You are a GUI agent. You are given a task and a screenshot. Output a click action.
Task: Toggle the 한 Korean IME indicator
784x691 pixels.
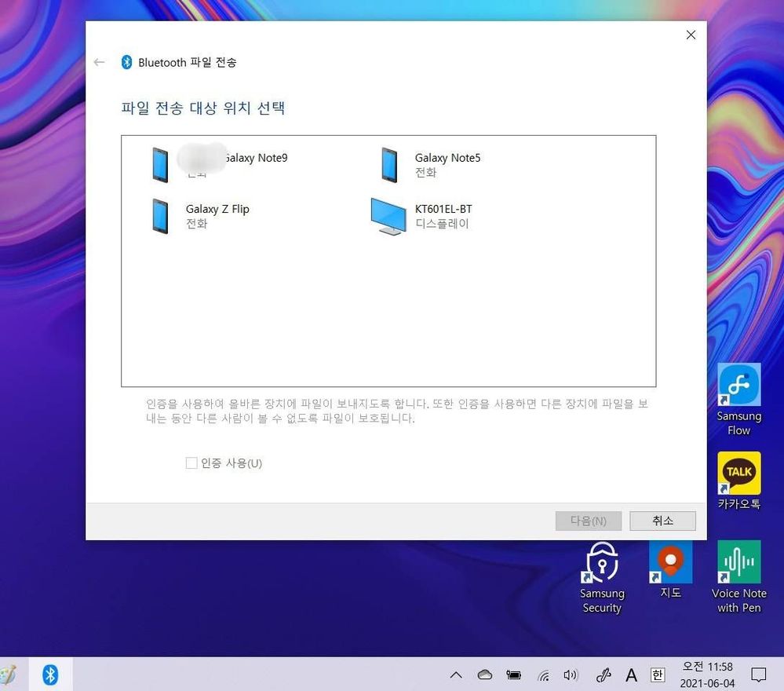pyautogui.click(x=657, y=675)
